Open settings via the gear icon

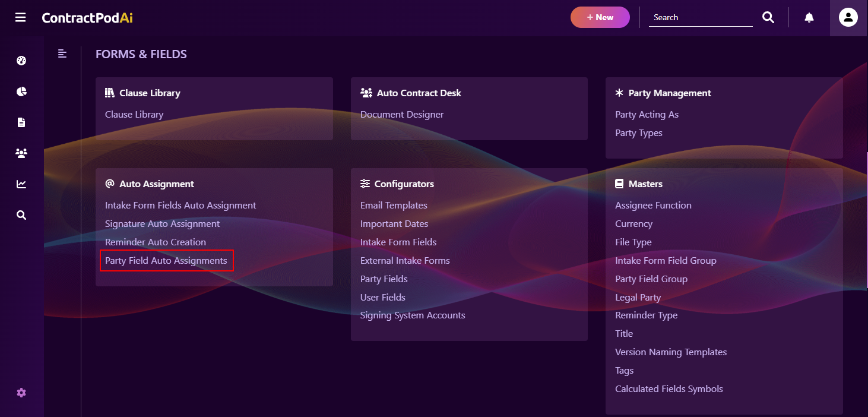[21, 392]
